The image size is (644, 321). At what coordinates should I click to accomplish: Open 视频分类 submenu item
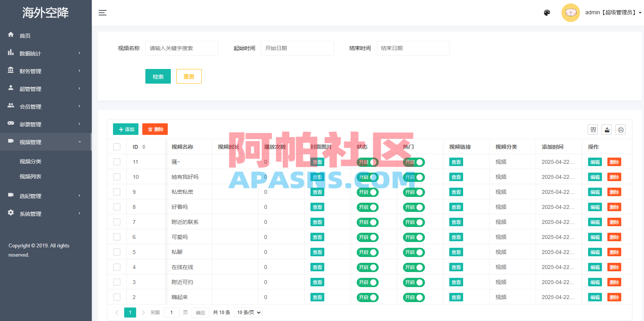(x=30, y=161)
